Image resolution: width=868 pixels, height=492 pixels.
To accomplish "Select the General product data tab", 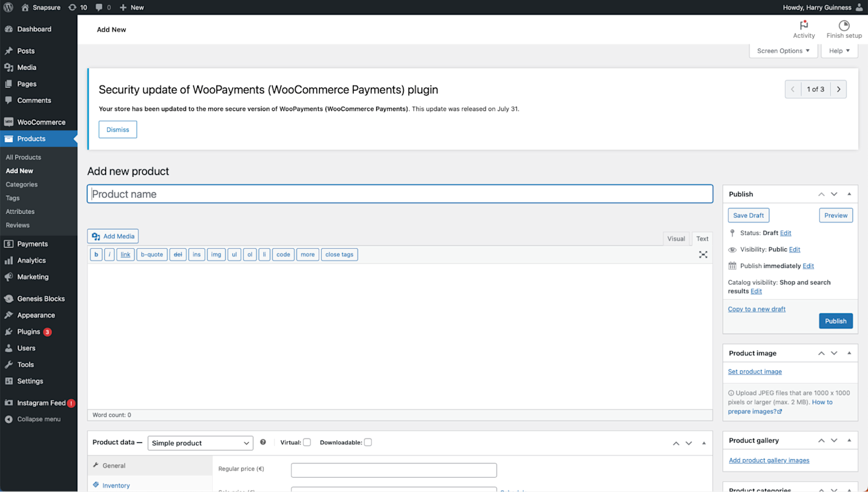I will (x=150, y=466).
